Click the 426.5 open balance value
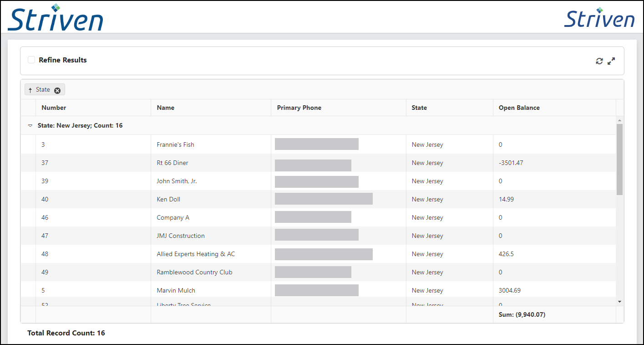 (x=506, y=254)
